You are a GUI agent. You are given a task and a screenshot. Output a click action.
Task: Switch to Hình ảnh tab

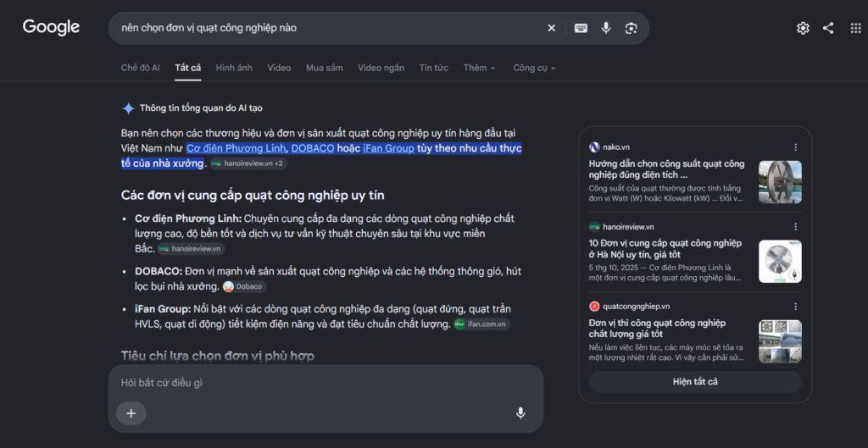tap(234, 68)
